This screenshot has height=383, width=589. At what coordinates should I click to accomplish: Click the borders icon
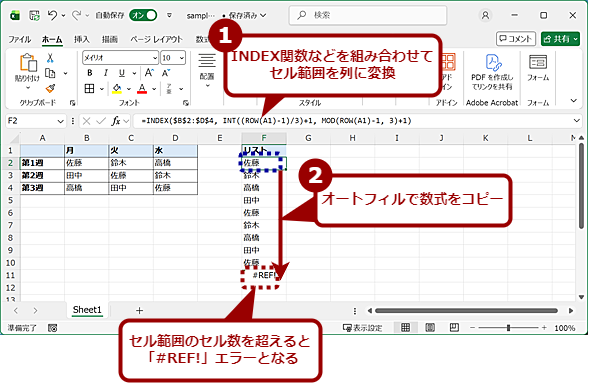coord(89,89)
